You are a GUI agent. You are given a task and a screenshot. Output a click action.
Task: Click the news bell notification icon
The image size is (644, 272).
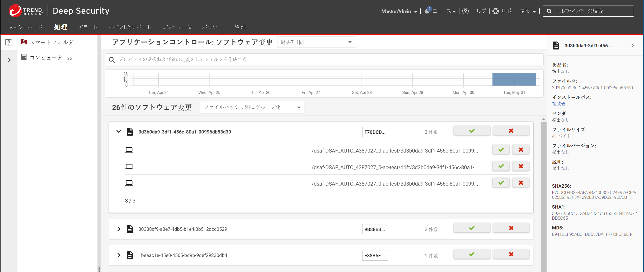tap(427, 11)
